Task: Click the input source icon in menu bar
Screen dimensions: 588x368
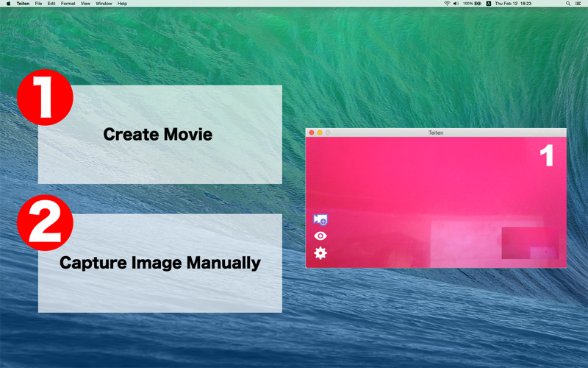Action: tap(488, 4)
